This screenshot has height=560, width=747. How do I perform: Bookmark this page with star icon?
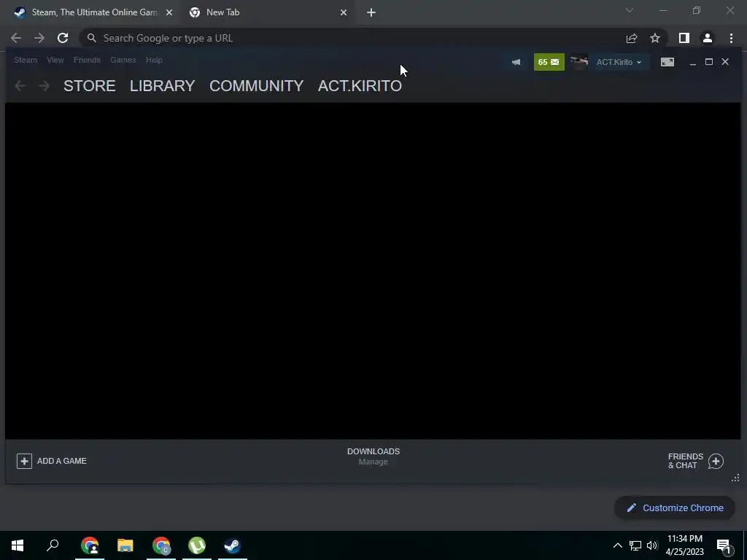point(655,38)
